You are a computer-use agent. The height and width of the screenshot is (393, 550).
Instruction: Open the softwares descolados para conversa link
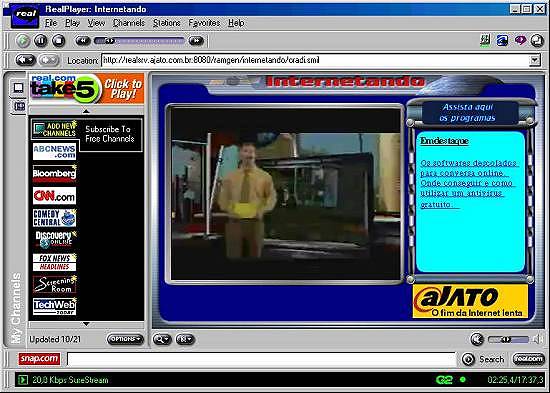pyautogui.click(x=469, y=168)
